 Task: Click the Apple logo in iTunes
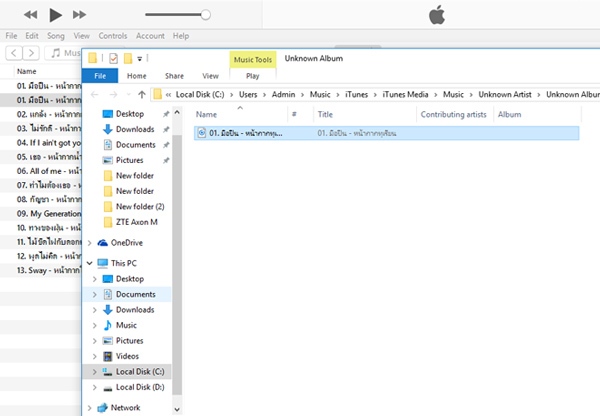(x=437, y=15)
